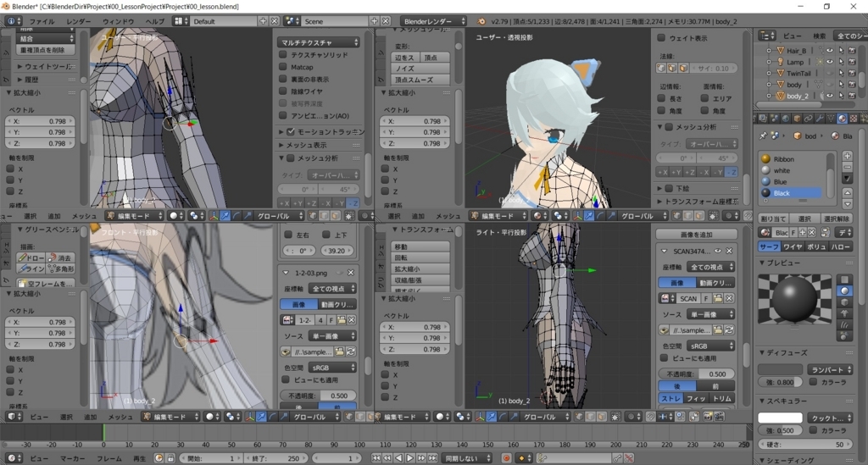Image resolution: width=868 pixels, height=465 pixels.
Task: Toggle render camera icon for TwinTail in outliner
Action: click(852, 73)
